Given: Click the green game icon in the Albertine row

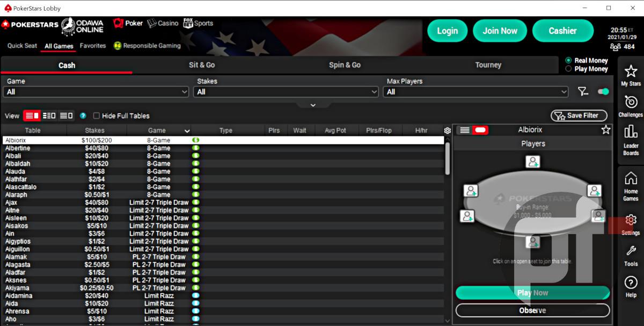Looking at the screenshot, I should point(195,148).
